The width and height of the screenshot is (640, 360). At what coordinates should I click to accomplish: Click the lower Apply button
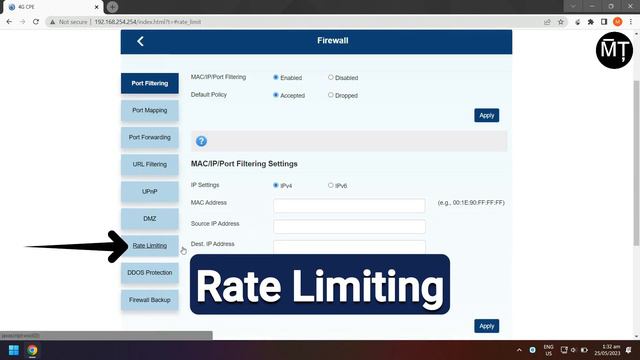coord(487,326)
